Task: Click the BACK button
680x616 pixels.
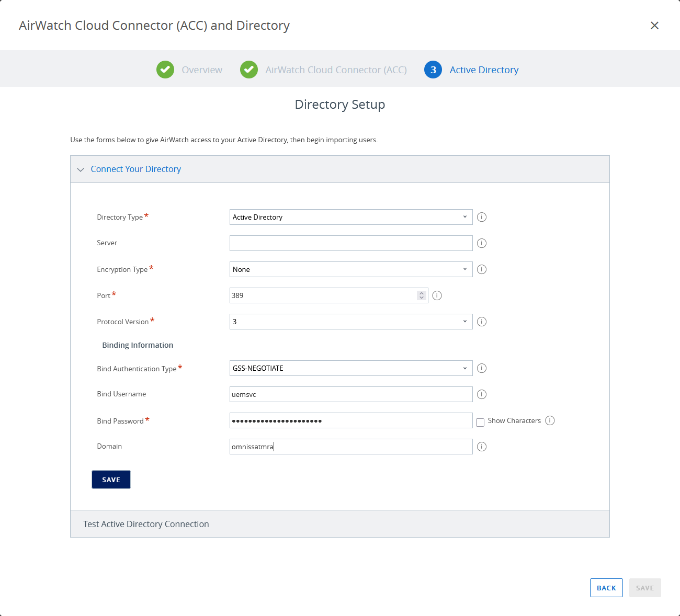Action: pos(606,588)
